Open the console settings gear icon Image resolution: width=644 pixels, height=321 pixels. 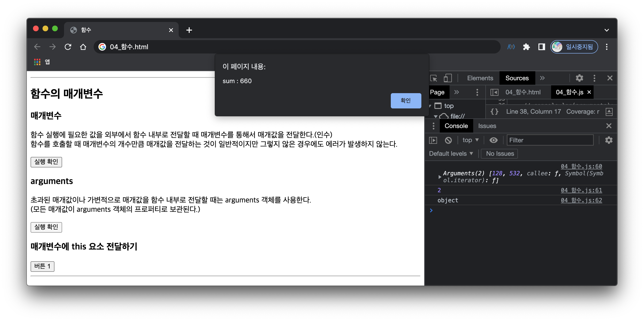coord(608,140)
